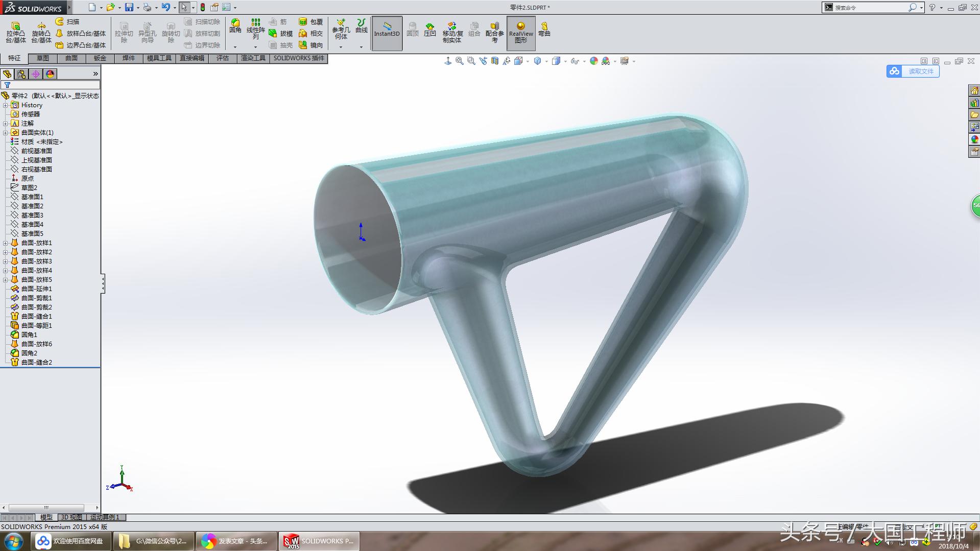Open SOLIDWORKS from the Windows taskbar
Viewport: 980px width, 551px height.
319,540
